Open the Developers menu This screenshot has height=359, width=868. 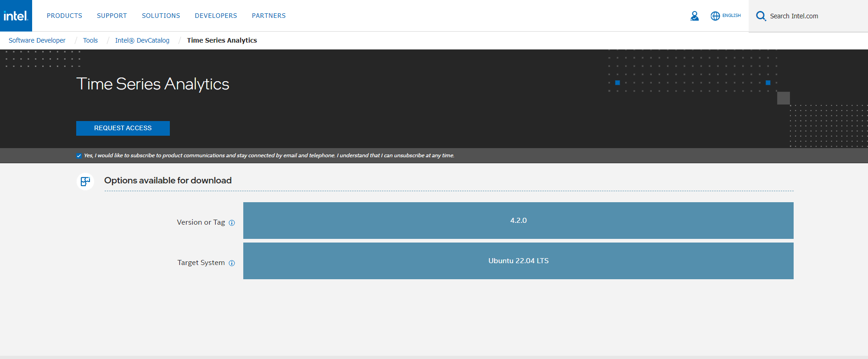(216, 16)
